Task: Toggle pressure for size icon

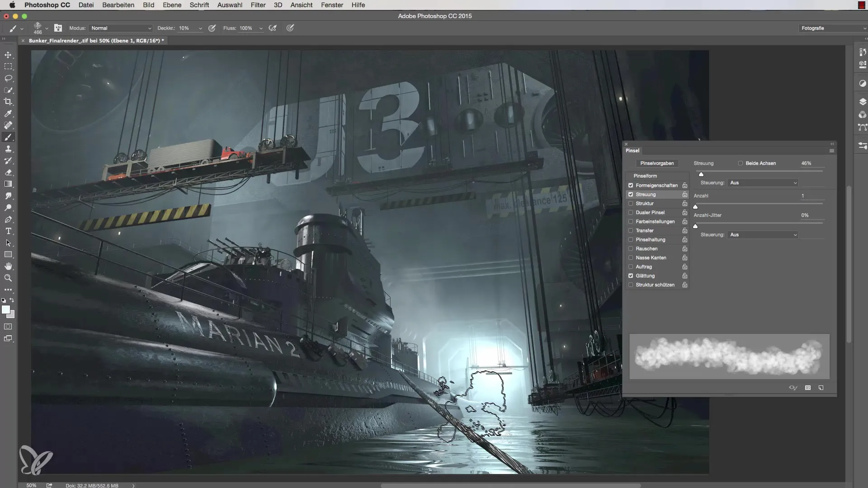Action: coord(290,28)
